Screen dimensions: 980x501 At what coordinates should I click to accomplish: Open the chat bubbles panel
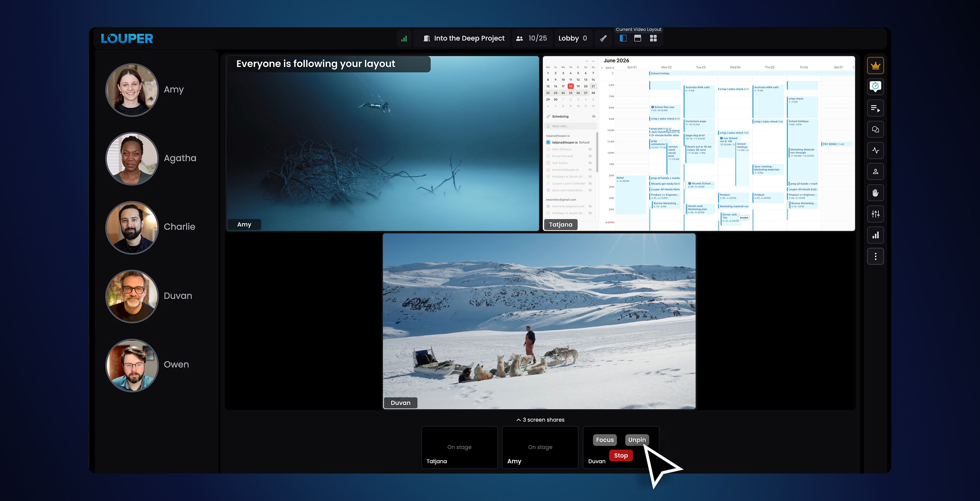tap(875, 129)
